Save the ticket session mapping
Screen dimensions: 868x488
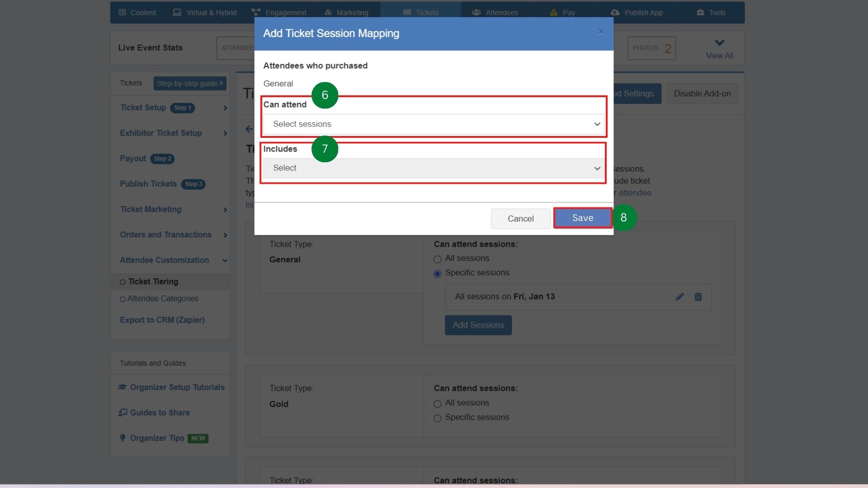[582, 218]
